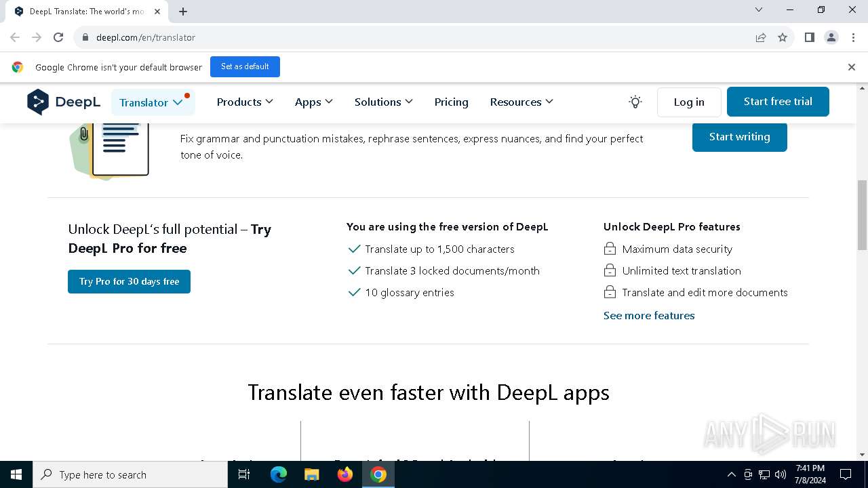The width and height of the screenshot is (868, 488).
Task: Open the Windows notification center icon
Action: click(846, 474)
